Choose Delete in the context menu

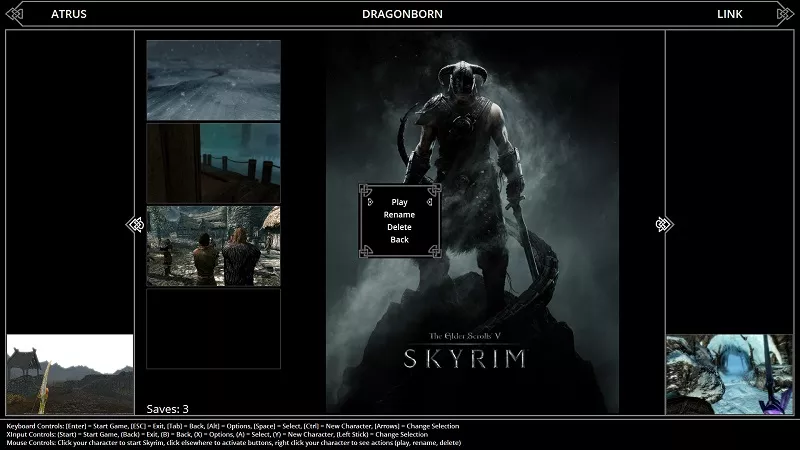coord(399,227)
